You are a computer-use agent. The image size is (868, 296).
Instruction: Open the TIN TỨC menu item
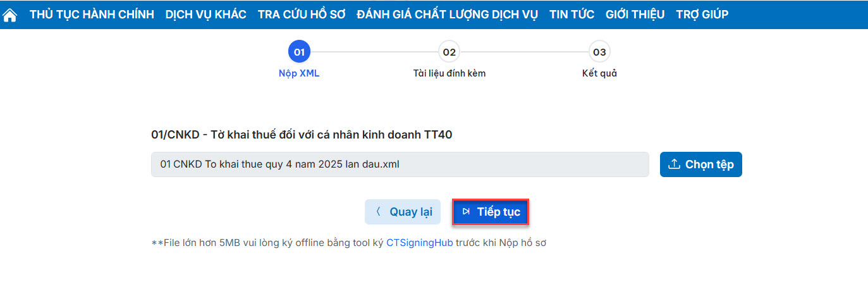tap(572, 15)
